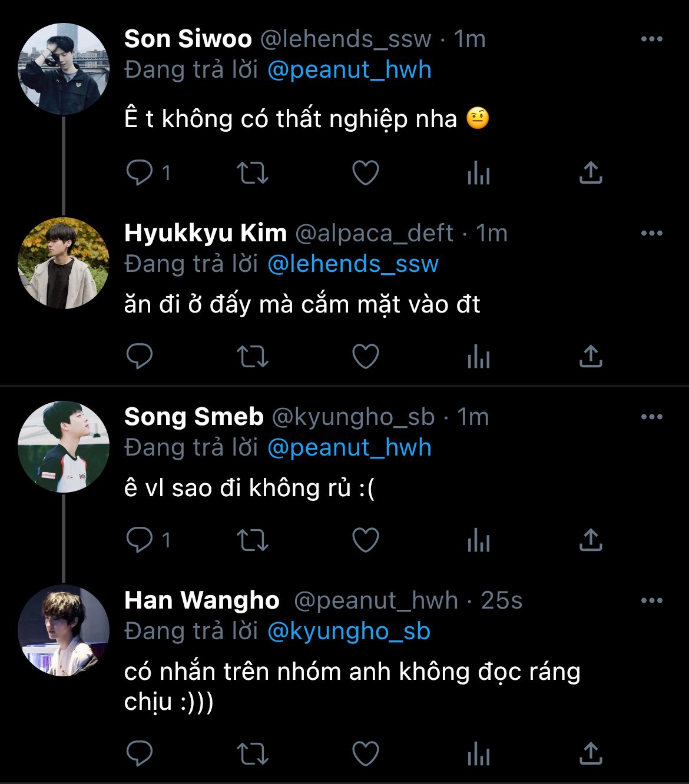Screen dimensions: 689x784
Task: Open the @peanut_hwh mention in Son Siwoo's tweet
Action: [x=349, y=70]
